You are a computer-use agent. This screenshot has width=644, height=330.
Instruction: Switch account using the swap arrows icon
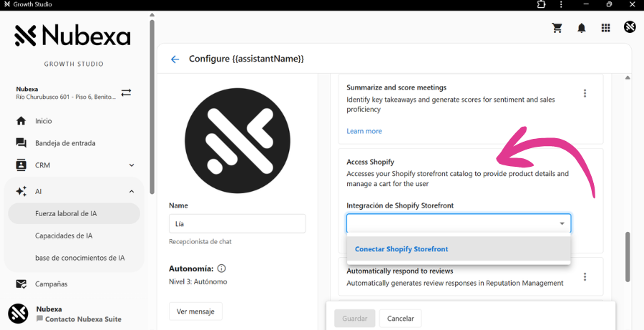point(126,92)
